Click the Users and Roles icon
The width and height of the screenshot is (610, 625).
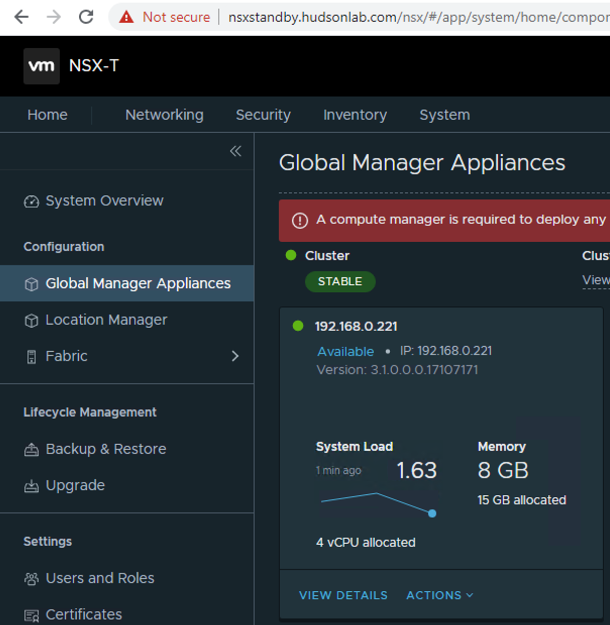coord(31,579)
